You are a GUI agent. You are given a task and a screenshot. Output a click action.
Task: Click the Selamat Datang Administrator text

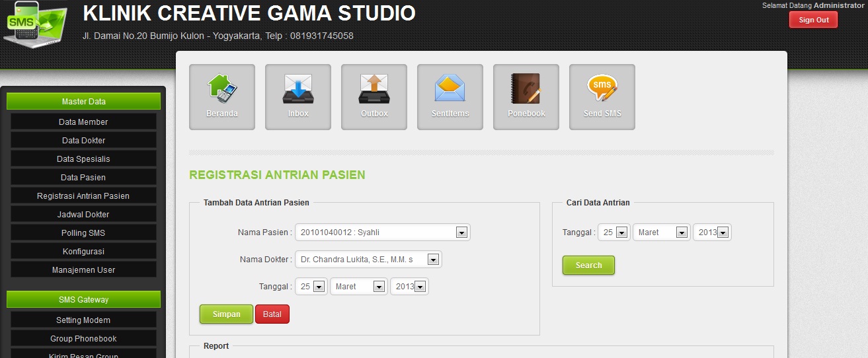[x=813, y=5]
